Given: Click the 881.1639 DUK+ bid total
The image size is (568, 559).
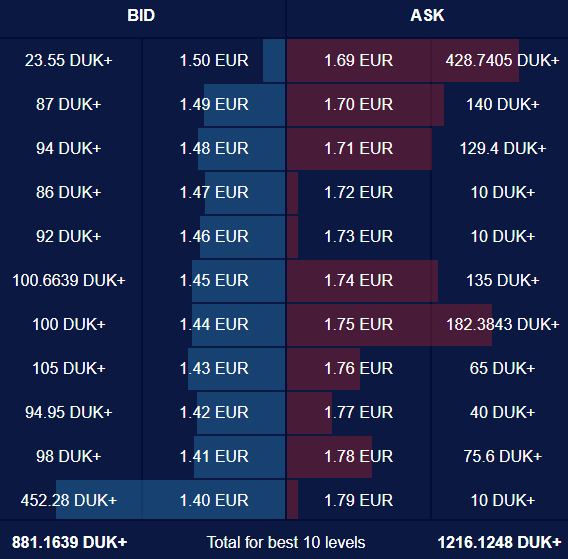Looking at the screenshot, I should [x=70, y=543].
